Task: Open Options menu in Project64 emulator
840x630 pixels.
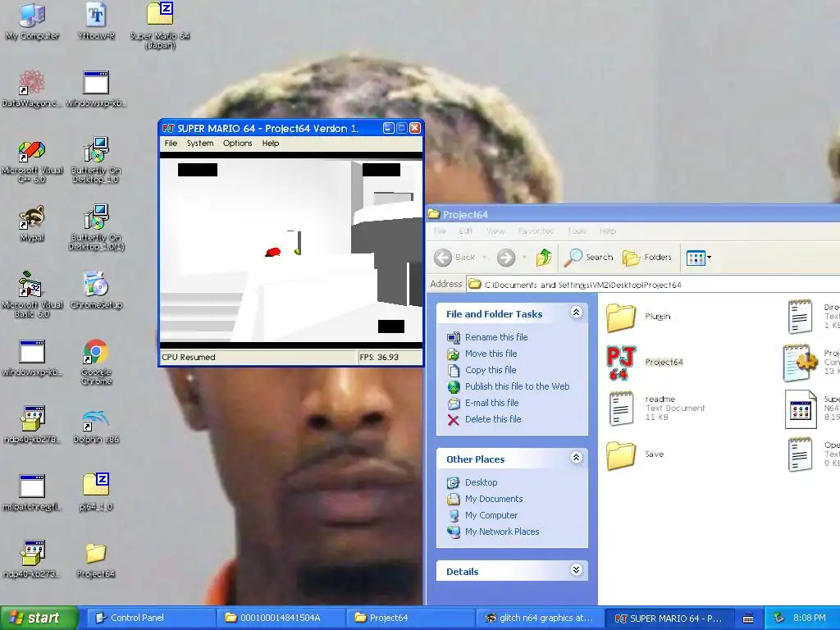Action: pyautogui.click(x=237, y=144)
